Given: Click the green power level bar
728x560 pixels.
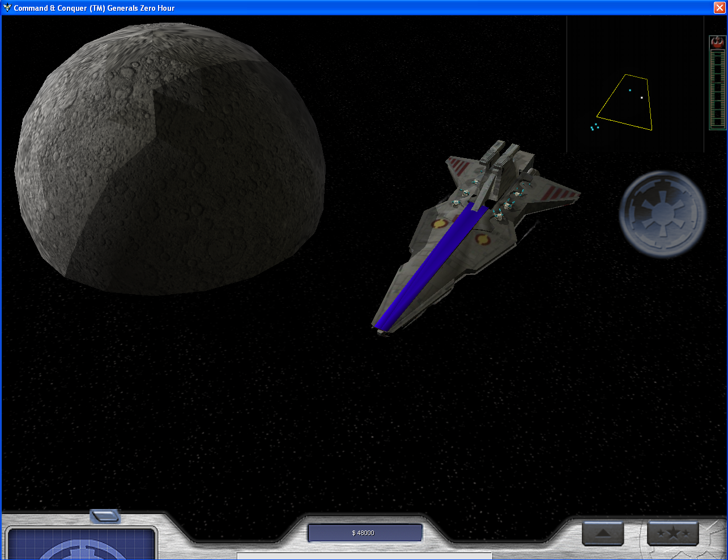Looking at the screenshot, I should click(718, 90).
